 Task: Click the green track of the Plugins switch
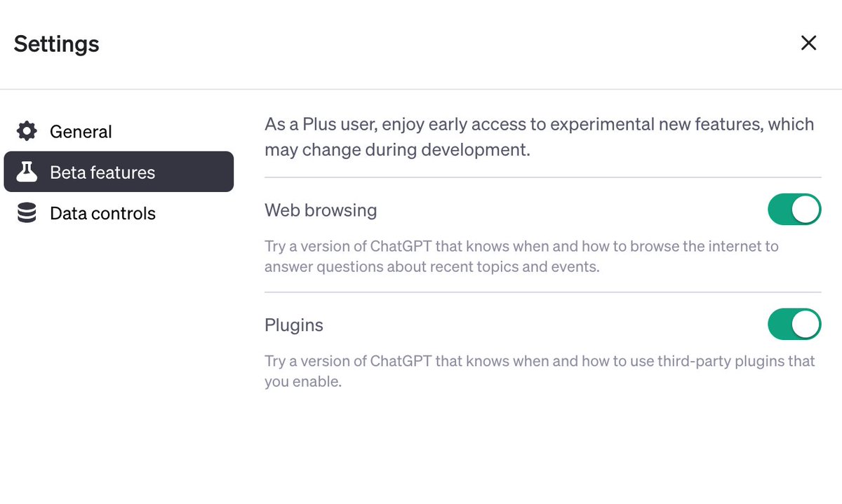click(780, 325)
